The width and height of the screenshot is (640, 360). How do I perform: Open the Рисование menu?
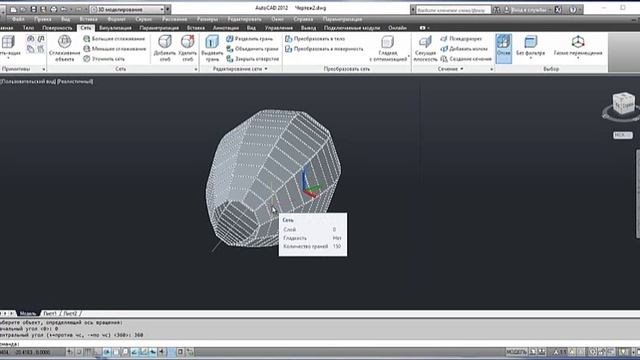click(x=174, y=19)
